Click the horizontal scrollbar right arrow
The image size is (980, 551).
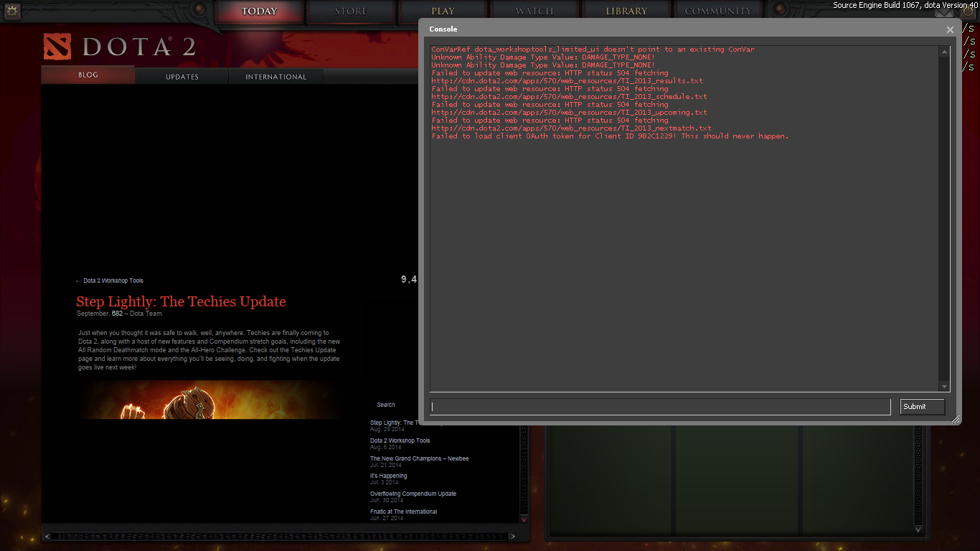[512, 536]
